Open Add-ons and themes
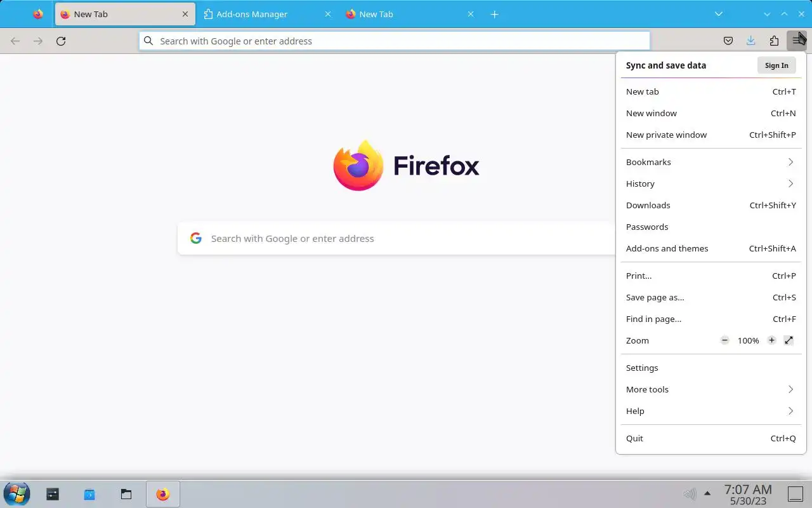Image resolution: width=812 pixels, height=508 pixels. [x=711, y=248]
